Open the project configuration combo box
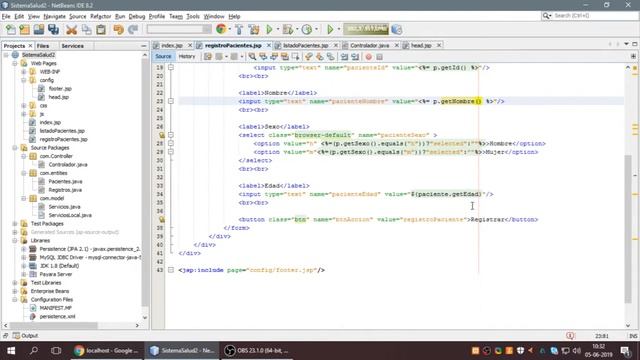The image size is (640, 360). pos(179,29)
